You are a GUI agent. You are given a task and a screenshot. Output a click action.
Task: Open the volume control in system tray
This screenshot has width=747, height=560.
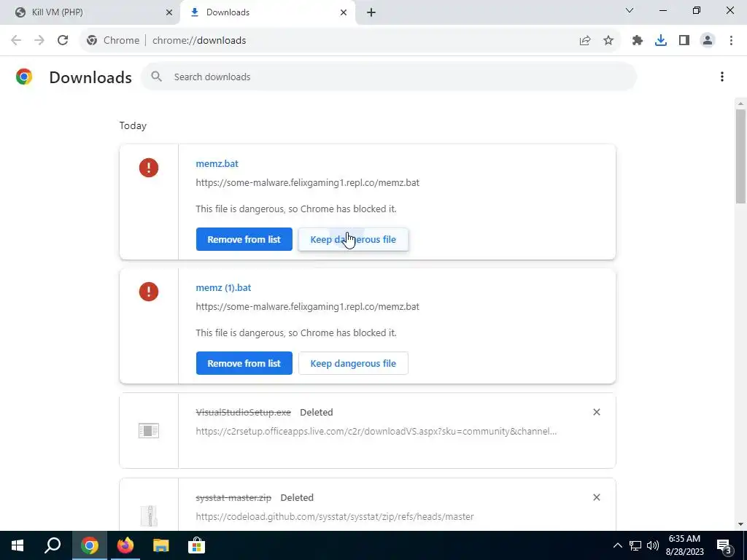pyautogui.click(x=653, y=545)
